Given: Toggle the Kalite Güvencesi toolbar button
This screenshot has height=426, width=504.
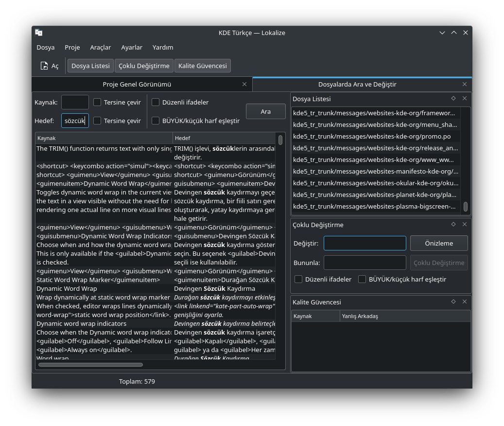Looking at the screenshot, I should tap(202, 66).
